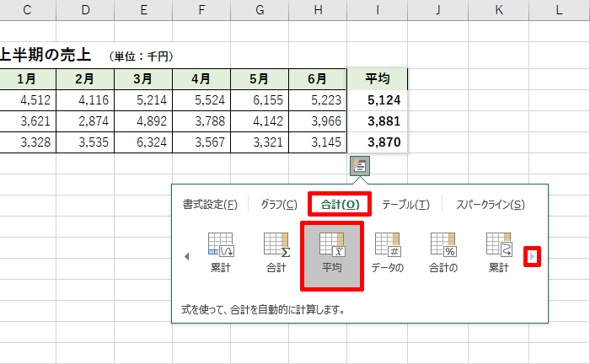Click the average cell 5,124
The image size is (590, 364).
377,100
